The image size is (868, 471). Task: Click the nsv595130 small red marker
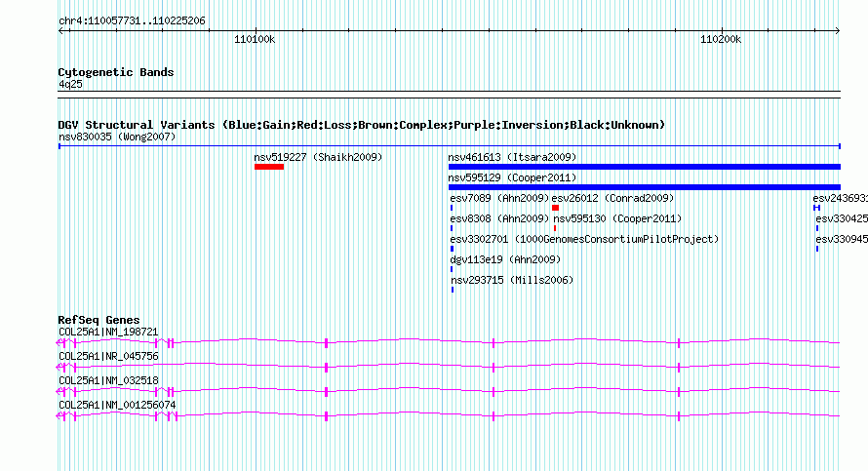pyautogui.click(x=555, y=228)
